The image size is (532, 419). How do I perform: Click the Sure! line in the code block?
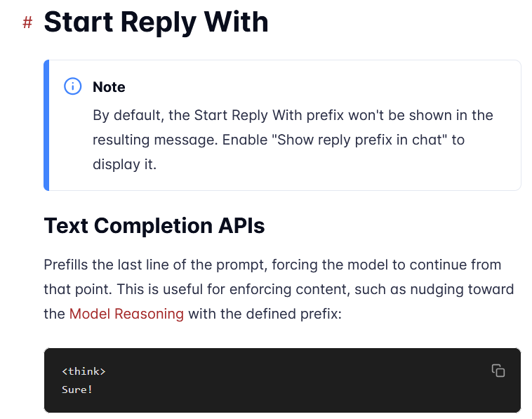coord(77,390)
